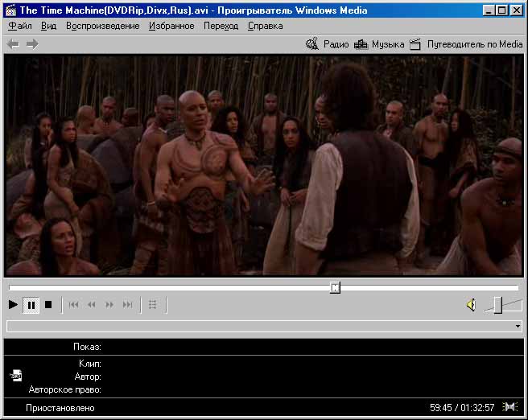This screenshot has height=420, width=528.
Task: Open the Радио link
Action: coord(328,44)
